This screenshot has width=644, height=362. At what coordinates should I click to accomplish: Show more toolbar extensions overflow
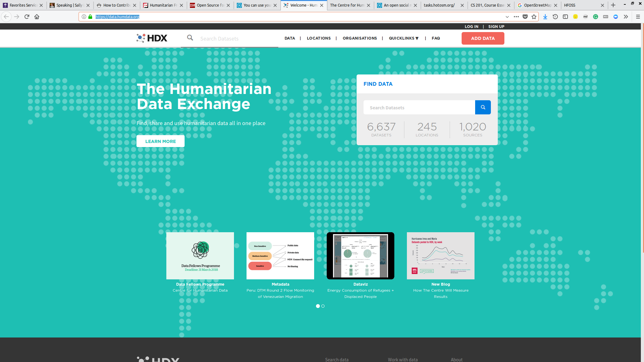(626, 17)
